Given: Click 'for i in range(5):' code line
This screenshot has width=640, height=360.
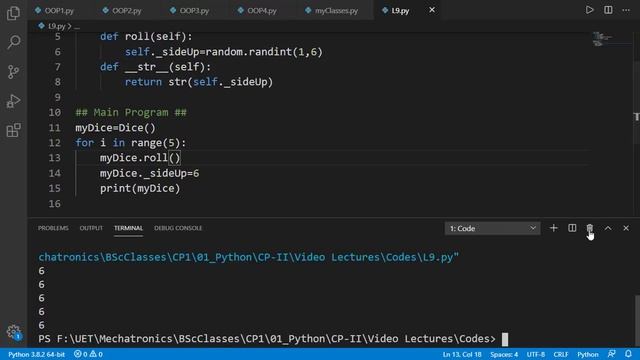Looking at the screenshot, I should point(131,143).
